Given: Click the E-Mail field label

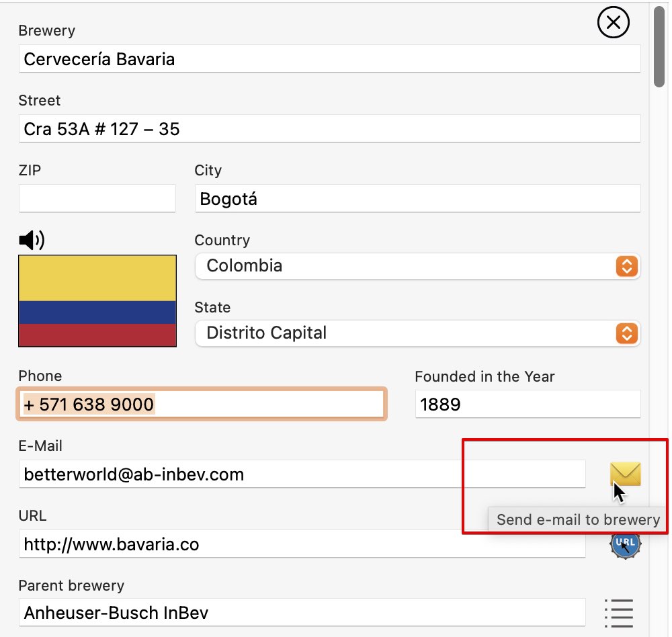Looking at the screenshot, I should 40,445.
